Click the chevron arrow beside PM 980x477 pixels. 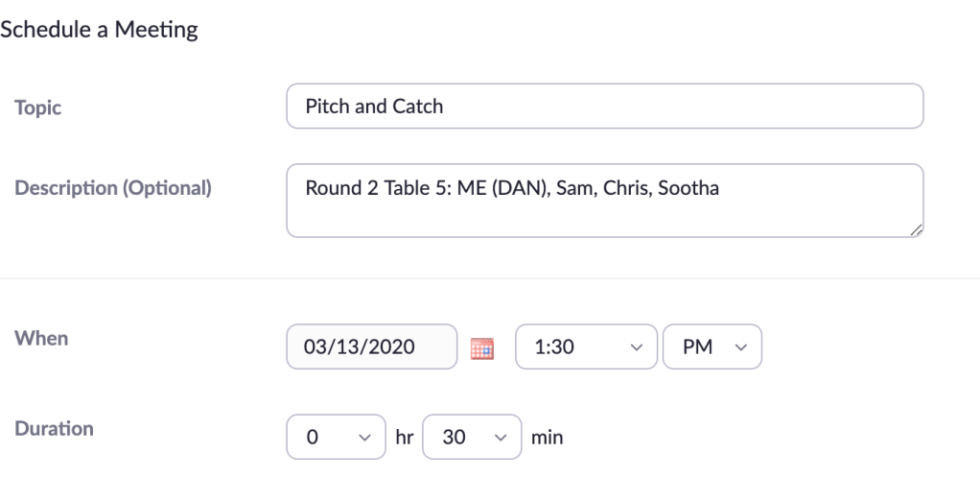click(738, 347)
